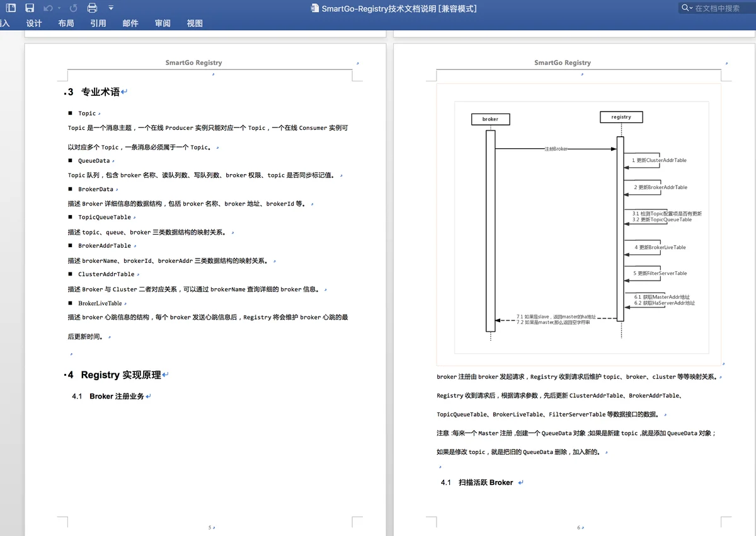Click the TopicQueueTable bullet term

tap(105, 218)
